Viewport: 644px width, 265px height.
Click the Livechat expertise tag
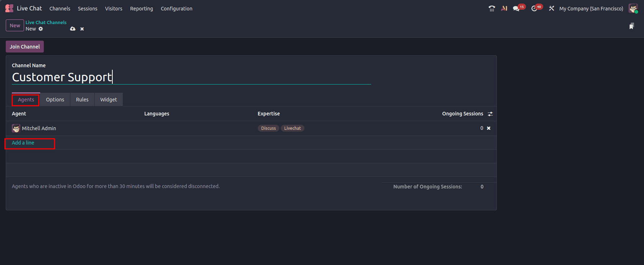click(293, 128)
